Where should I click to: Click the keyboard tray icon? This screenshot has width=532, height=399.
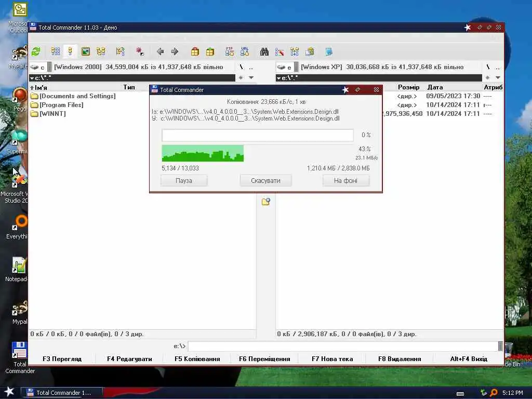460,394
